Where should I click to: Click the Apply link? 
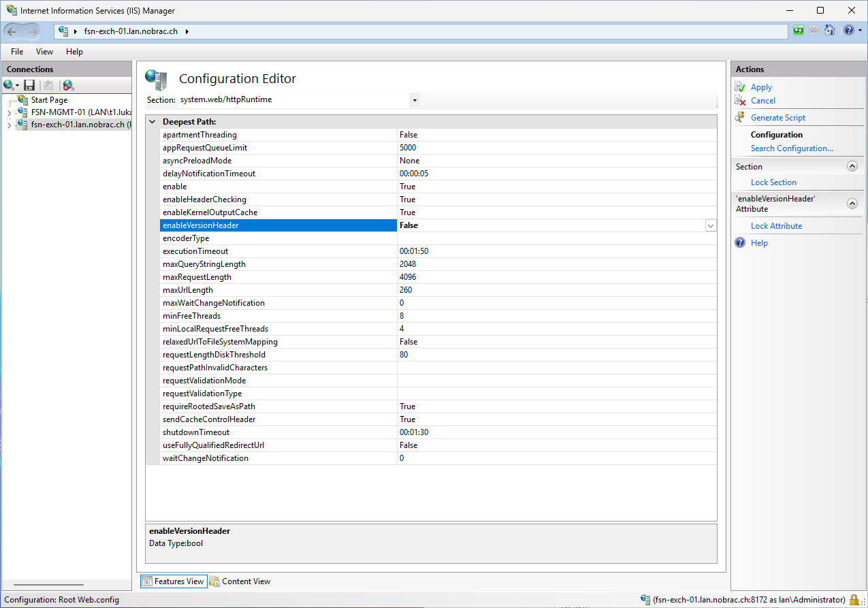[x=761, y=87]
